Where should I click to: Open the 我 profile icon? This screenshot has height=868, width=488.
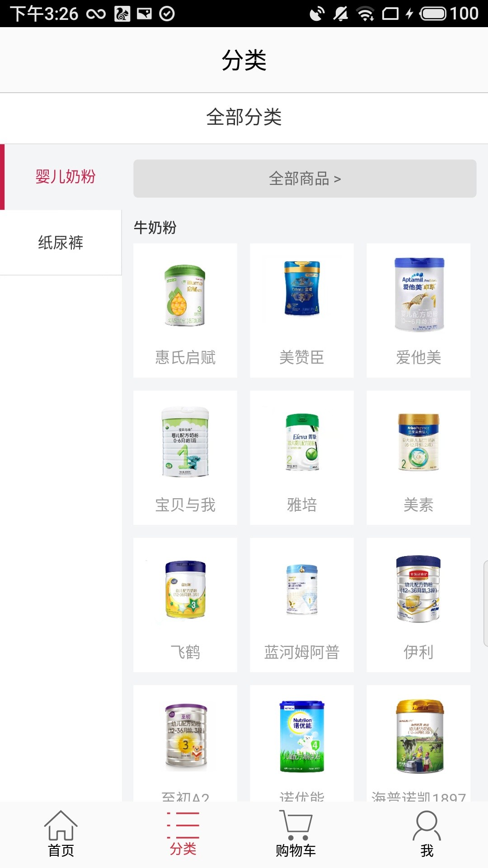427,834
